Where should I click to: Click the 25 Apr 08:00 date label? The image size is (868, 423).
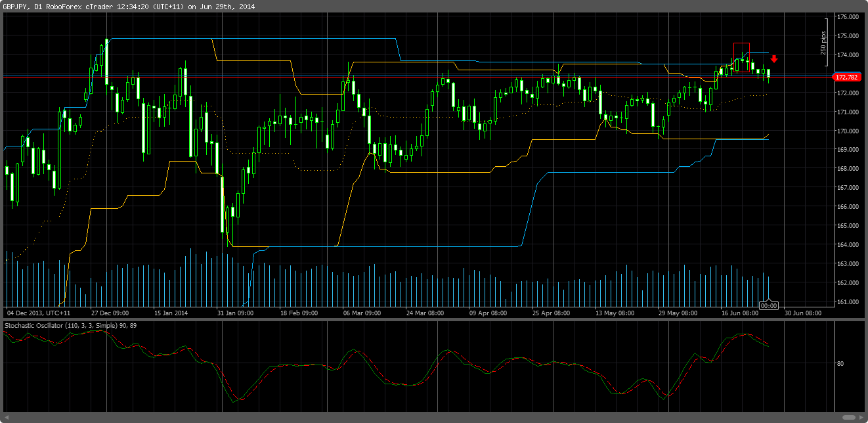pyautogui.click(x=551, y=313)
